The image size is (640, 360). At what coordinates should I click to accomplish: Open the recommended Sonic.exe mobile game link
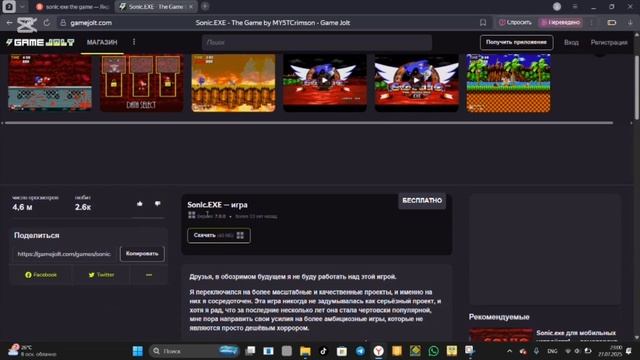576,336
